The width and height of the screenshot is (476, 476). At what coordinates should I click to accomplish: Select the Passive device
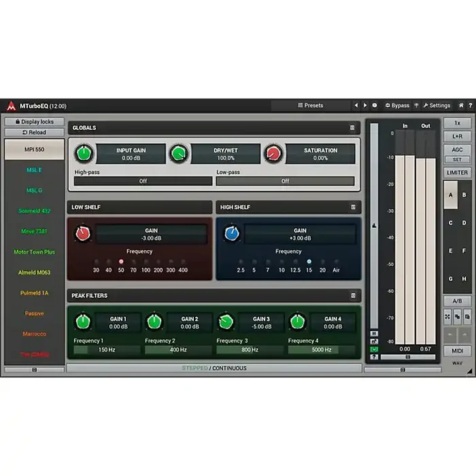click(x=34, y=313)
